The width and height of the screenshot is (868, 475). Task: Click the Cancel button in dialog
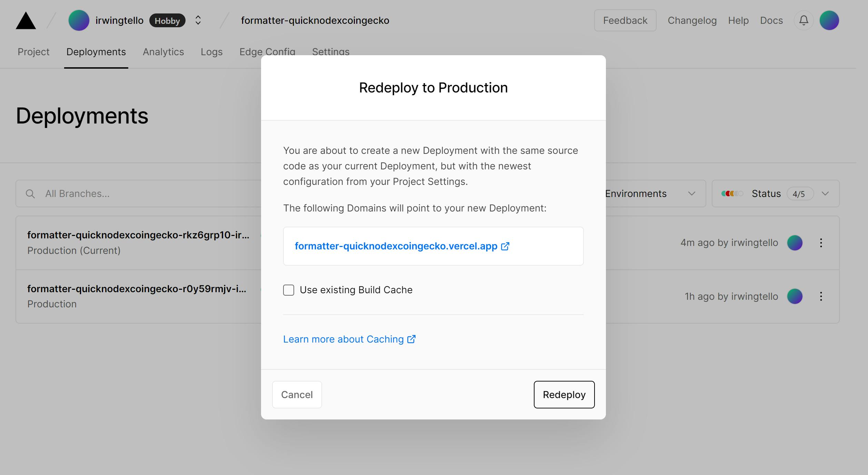297,394
